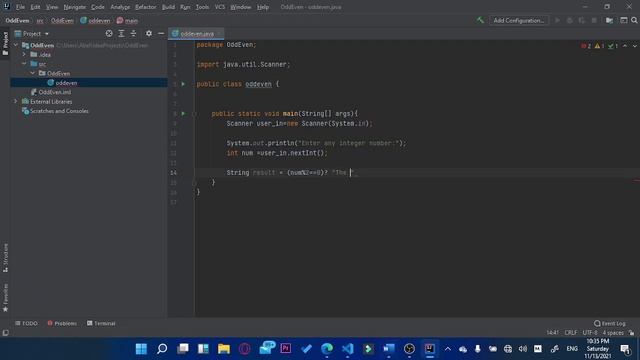The image size is (640, 360).
Task: Open the VCS menu
Action: pos(220,7)
